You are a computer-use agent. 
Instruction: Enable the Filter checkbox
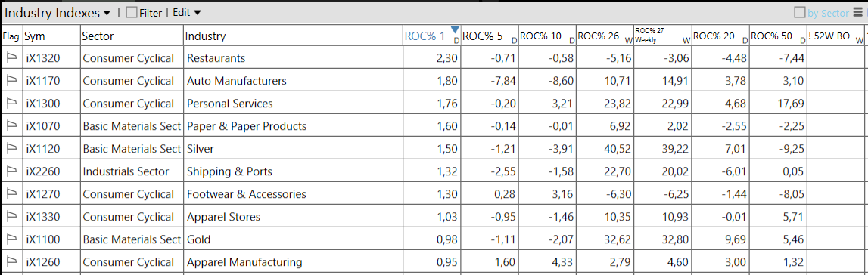tap(132, 13)
